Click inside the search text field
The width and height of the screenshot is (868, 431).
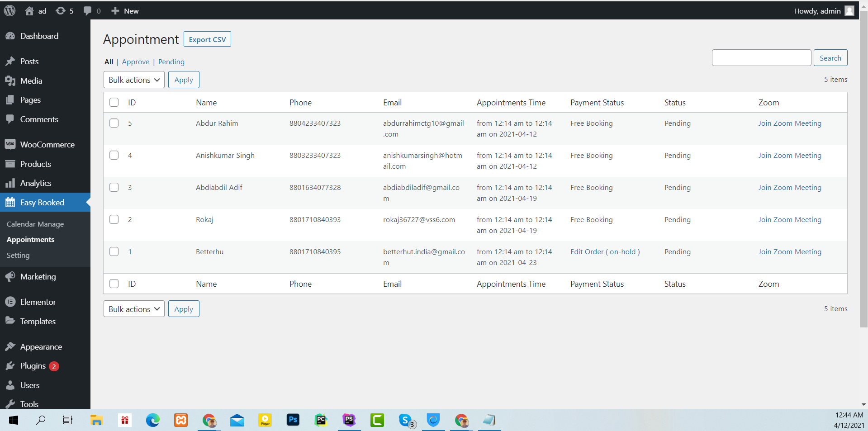[x=761, y=57]
